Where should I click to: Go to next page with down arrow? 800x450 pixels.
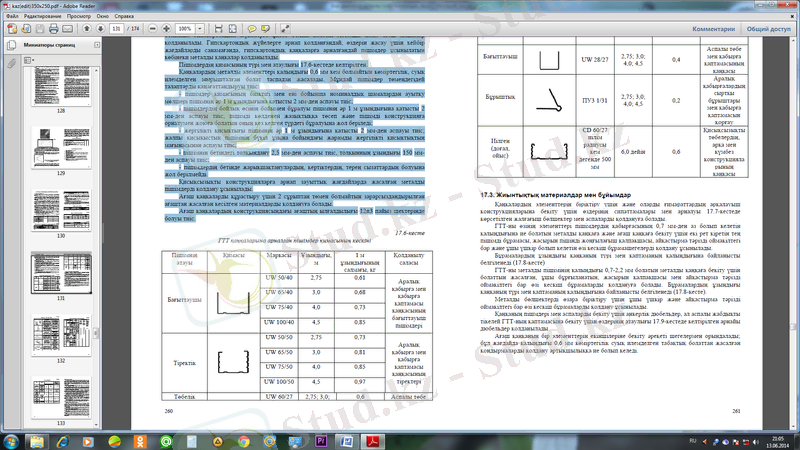pos(101,30)
